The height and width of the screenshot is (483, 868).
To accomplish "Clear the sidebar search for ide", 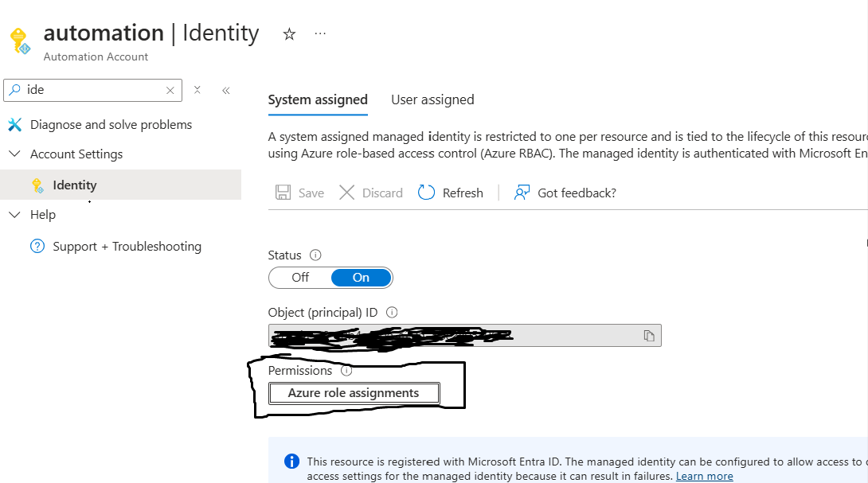I will [x=170, y=90].
